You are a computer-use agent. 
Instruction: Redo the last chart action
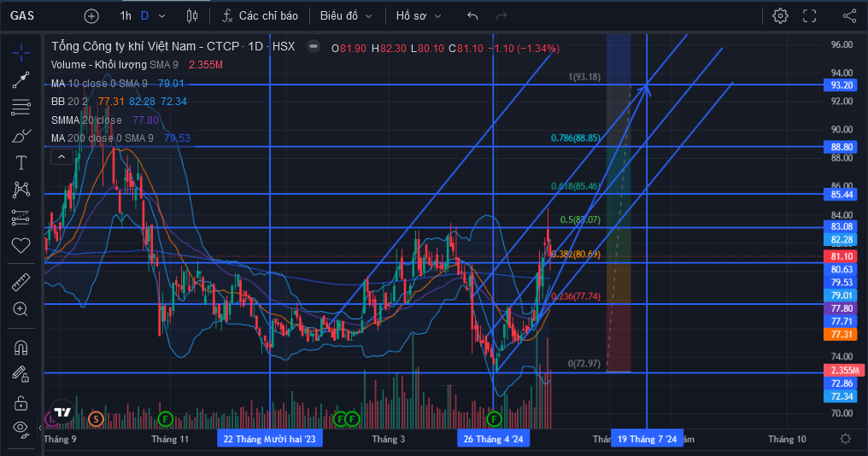[501, 16]
